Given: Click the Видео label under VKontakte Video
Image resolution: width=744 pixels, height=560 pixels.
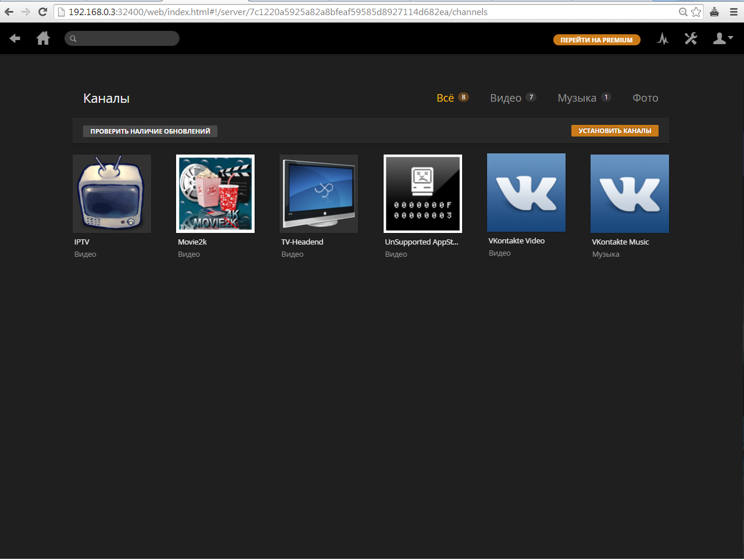Looking at the screenshot, I should (x=500, y=253).
